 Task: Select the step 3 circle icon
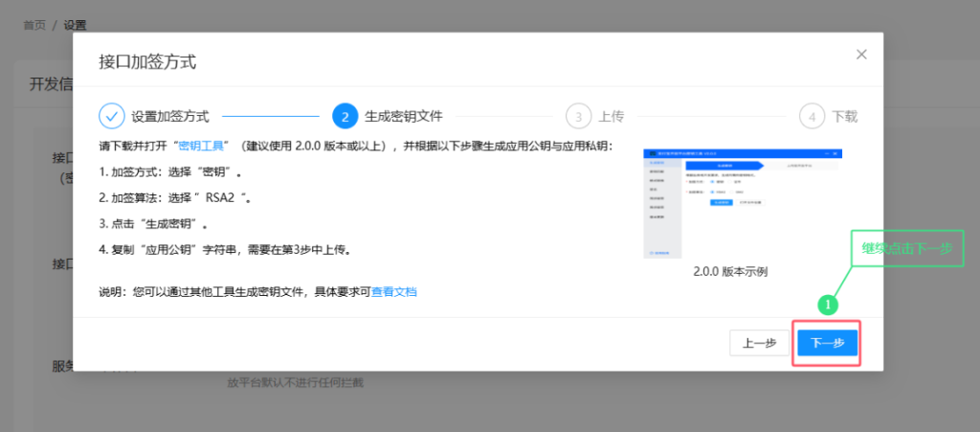coord(579,116)
